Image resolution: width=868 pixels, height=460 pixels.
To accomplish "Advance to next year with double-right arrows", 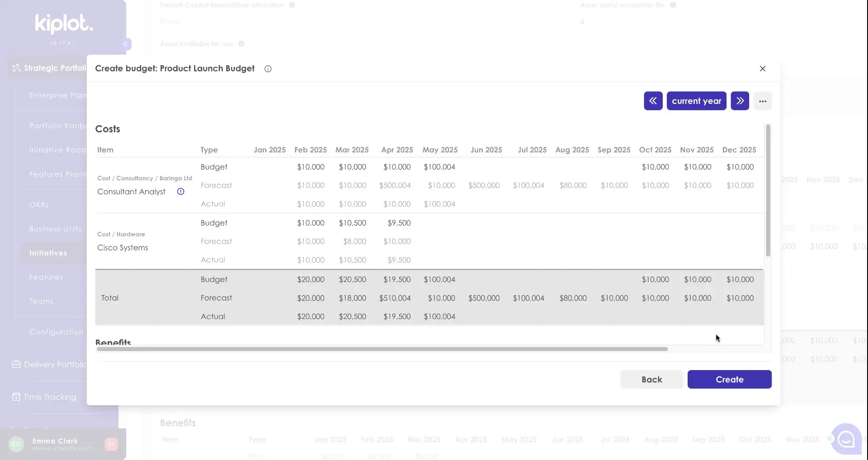I will tap(740, 101).
